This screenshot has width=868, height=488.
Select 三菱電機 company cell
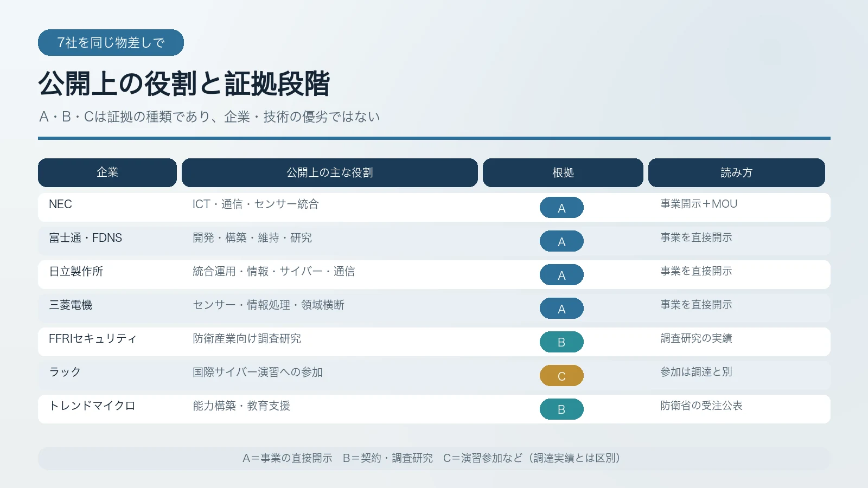pyautogui.click(x=71, y=305)
